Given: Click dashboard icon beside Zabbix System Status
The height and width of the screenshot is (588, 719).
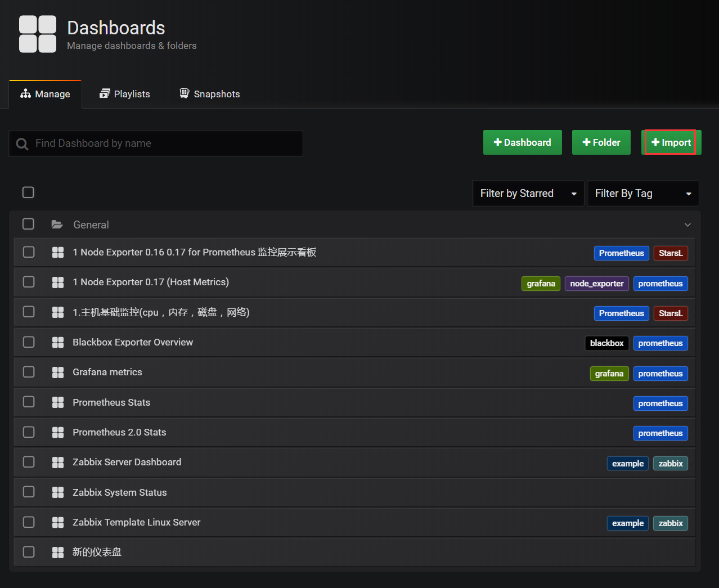Looking at the screenshot, I should (57, 492).
